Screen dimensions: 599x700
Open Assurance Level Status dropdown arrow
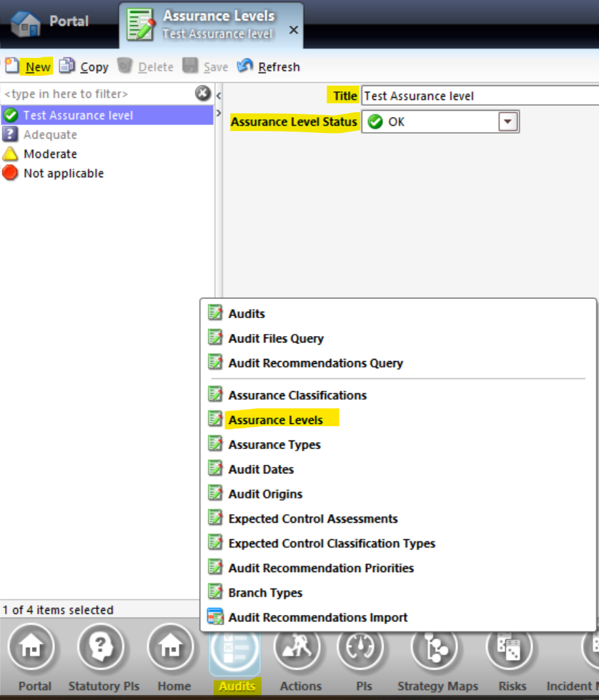click(508, 122)
